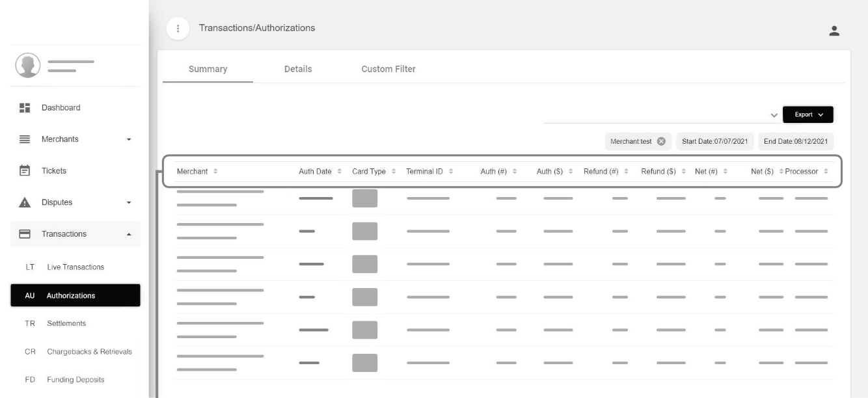868x398 pixels.
Task: Select the Authorizations sidebar item
Action: [x=75, y=295]
